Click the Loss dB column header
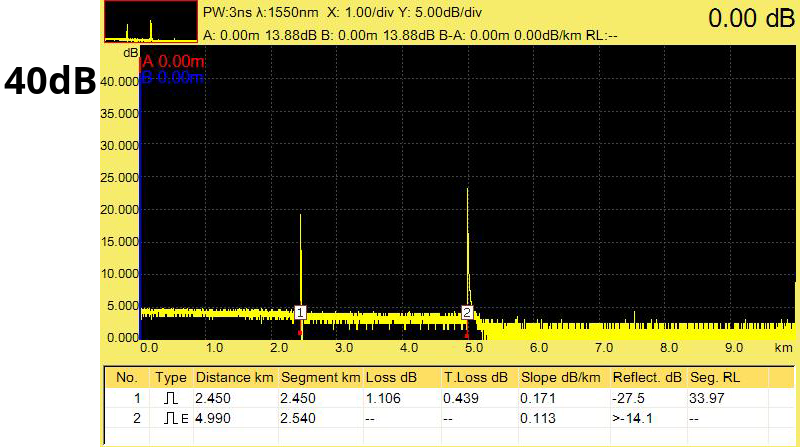800x447 pixels. [x=391, y=378]
